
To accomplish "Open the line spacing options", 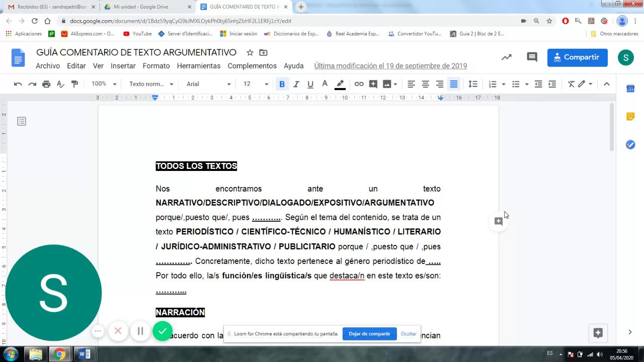I will [x=472, y=84].
